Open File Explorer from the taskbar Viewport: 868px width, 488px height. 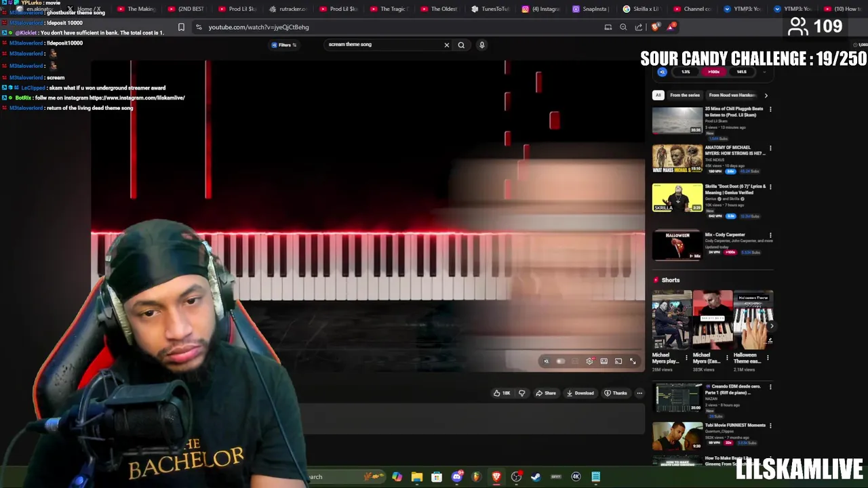416,476
